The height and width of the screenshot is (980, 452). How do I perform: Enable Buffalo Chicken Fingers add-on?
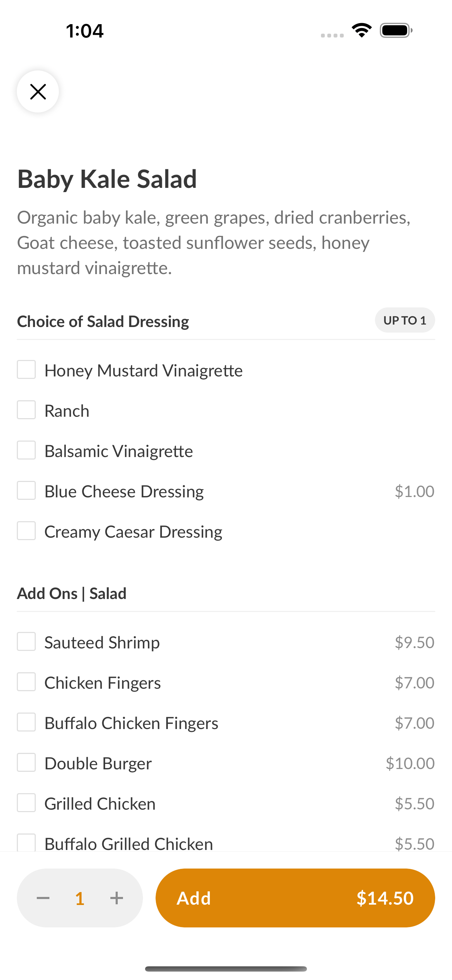[26, 722]
